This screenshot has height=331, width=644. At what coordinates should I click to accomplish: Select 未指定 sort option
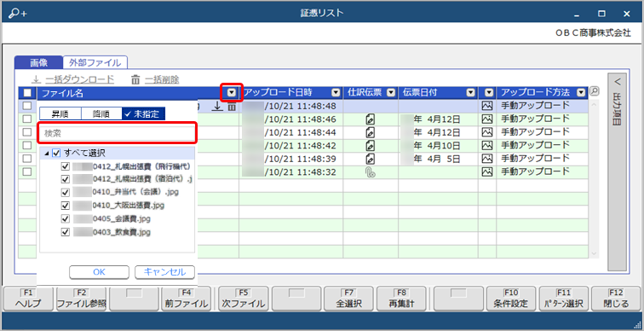144,113
